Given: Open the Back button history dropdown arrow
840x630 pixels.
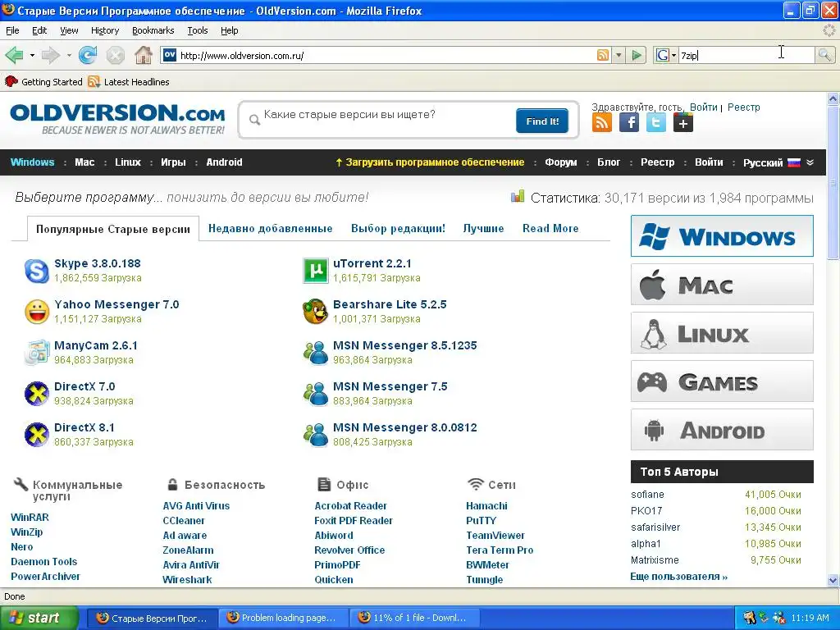Looking at the screenshot, I should pos(32,55).
